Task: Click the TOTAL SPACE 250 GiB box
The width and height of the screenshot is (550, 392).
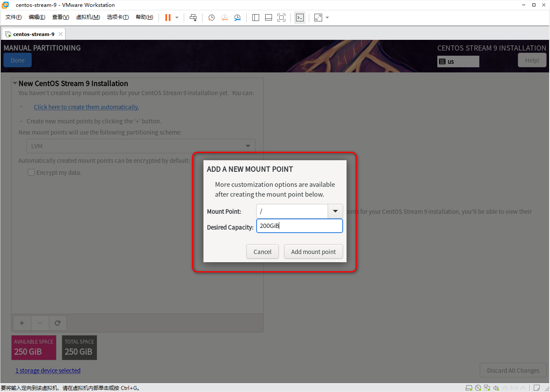Action: [x=79, y=347]
